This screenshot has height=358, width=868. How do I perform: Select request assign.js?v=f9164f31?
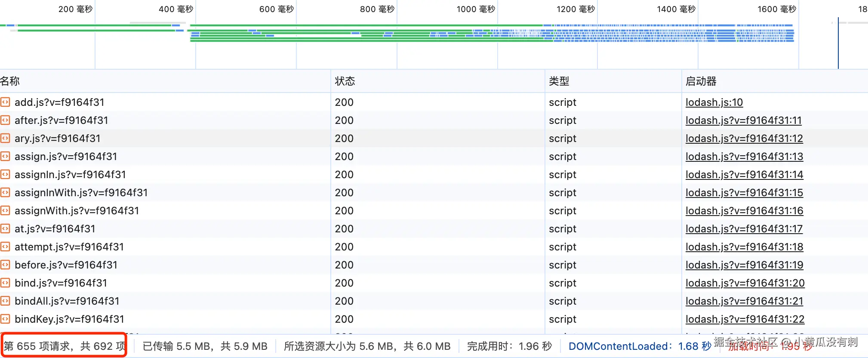(x=66, y=157)
